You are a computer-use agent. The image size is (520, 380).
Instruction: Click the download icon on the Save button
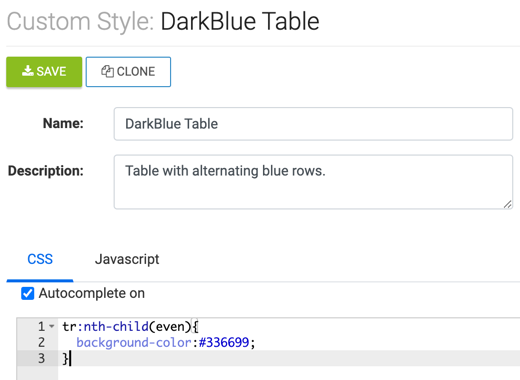coord(28,71)
